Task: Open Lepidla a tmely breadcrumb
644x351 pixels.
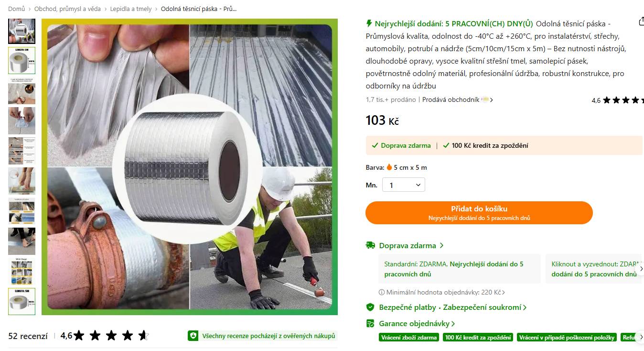Action: [131, 9]
